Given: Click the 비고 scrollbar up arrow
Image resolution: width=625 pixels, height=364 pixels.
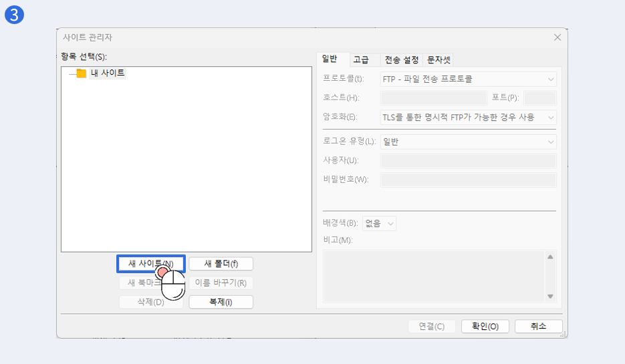Looking at the screenshot, I should pos(550,257).
